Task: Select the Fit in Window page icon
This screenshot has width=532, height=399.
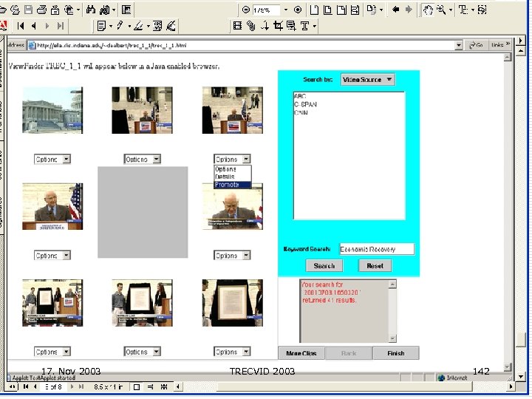Action: pos(328,10)
